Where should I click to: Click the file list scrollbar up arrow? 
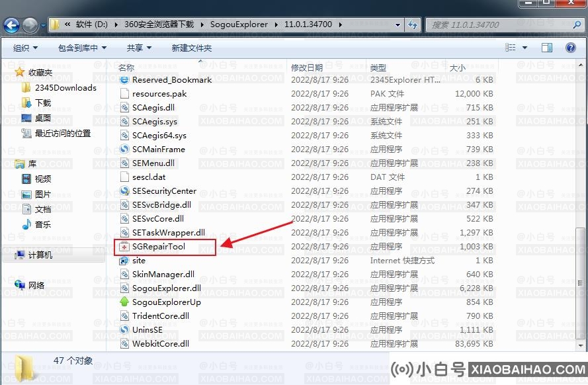[581, 65]
